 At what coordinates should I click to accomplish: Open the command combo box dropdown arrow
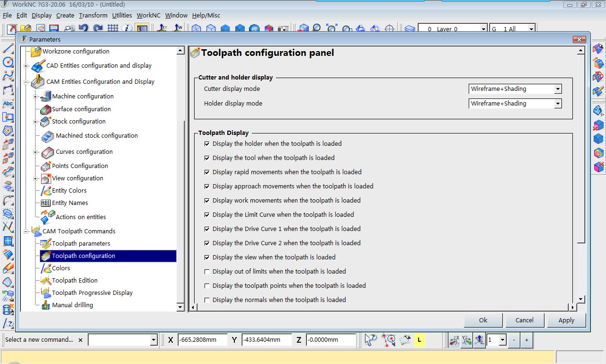[x=153, y=340]
